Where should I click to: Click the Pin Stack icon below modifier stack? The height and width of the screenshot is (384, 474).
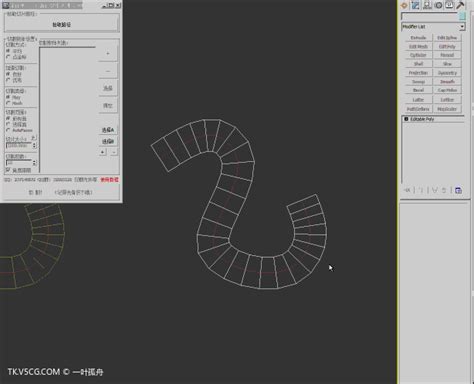click(407, 190)
